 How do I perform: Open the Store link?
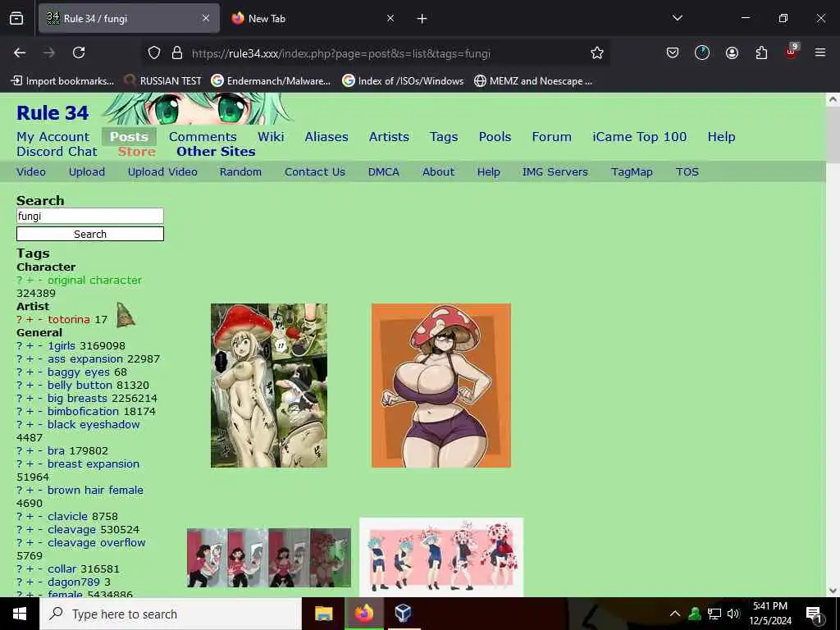coord(137,152)
